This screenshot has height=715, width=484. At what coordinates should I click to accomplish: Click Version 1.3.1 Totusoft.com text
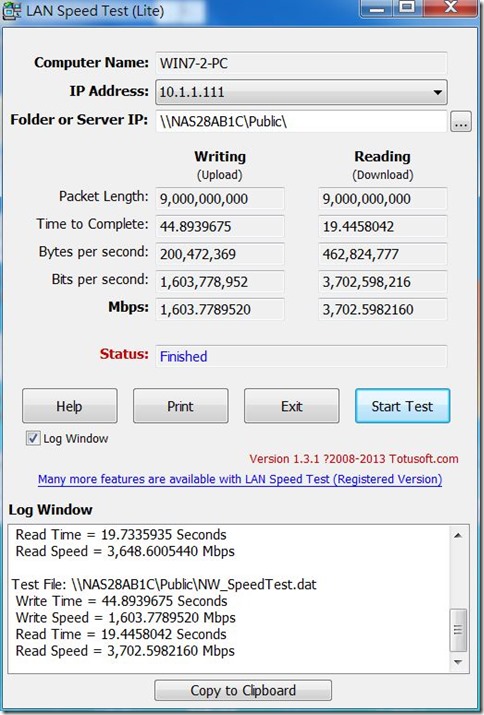click(x=354, y=459)
